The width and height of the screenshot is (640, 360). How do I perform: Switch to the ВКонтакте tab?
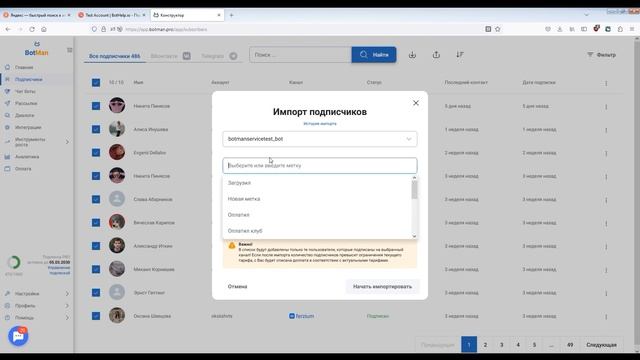[170, 56]
